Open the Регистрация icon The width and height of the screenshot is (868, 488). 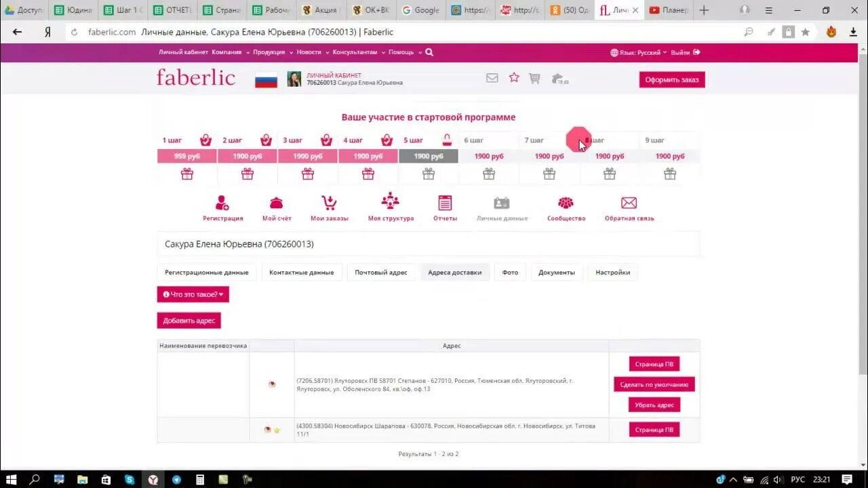click(x=222, y=203)
